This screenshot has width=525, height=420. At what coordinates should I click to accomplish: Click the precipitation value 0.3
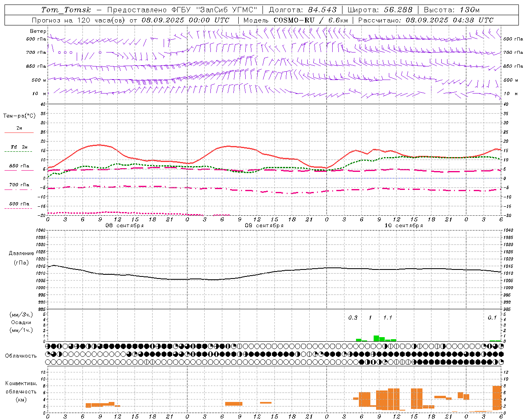point(353,318)
